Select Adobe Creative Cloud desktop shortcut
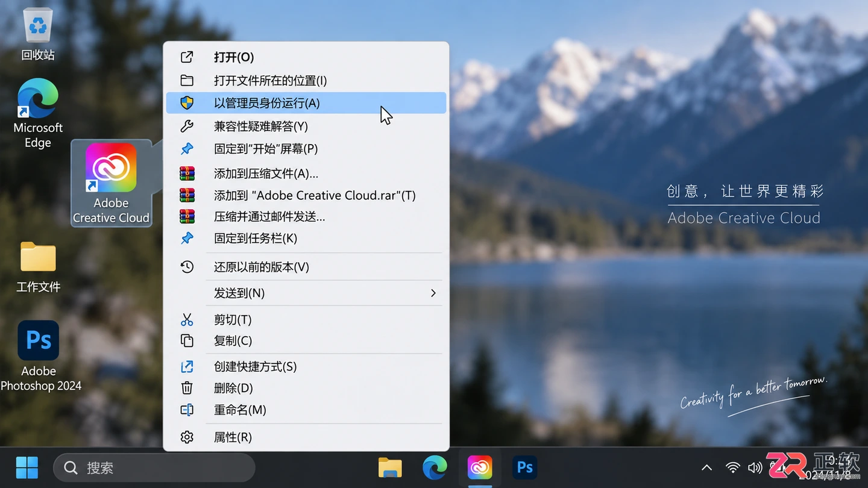This screenshot has width=868, height=488. tap(111, 183)
